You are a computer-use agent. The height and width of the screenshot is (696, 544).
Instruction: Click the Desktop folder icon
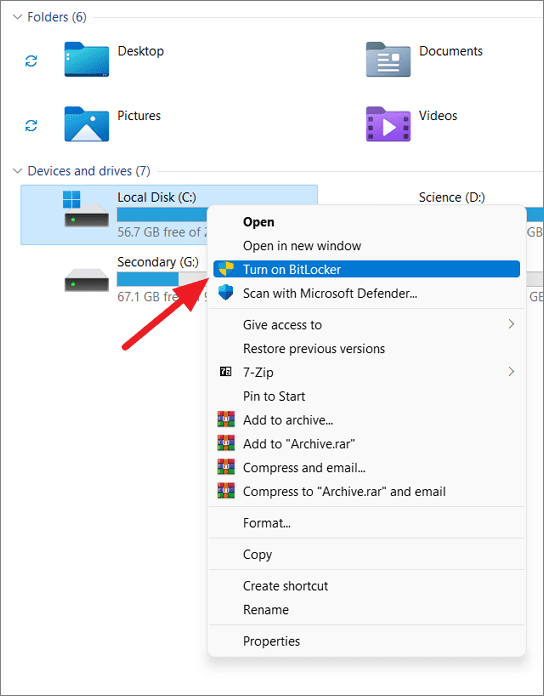click(87, 59)
